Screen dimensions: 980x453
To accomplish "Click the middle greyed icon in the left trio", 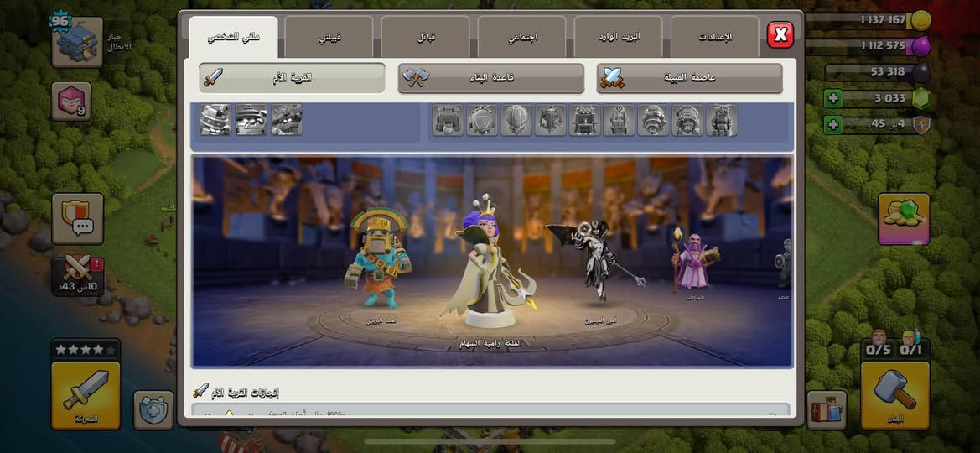I will (251, 120).
